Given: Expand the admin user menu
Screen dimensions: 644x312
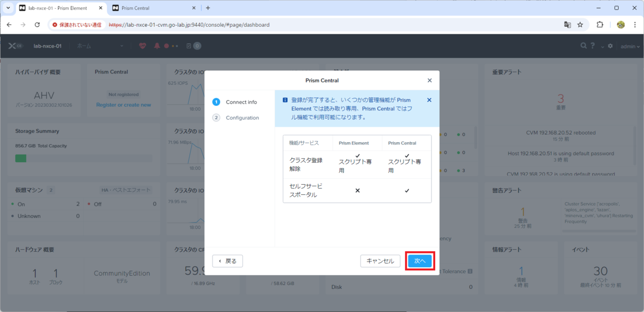Looking at the screenshot, I should [x=630, y=46].
